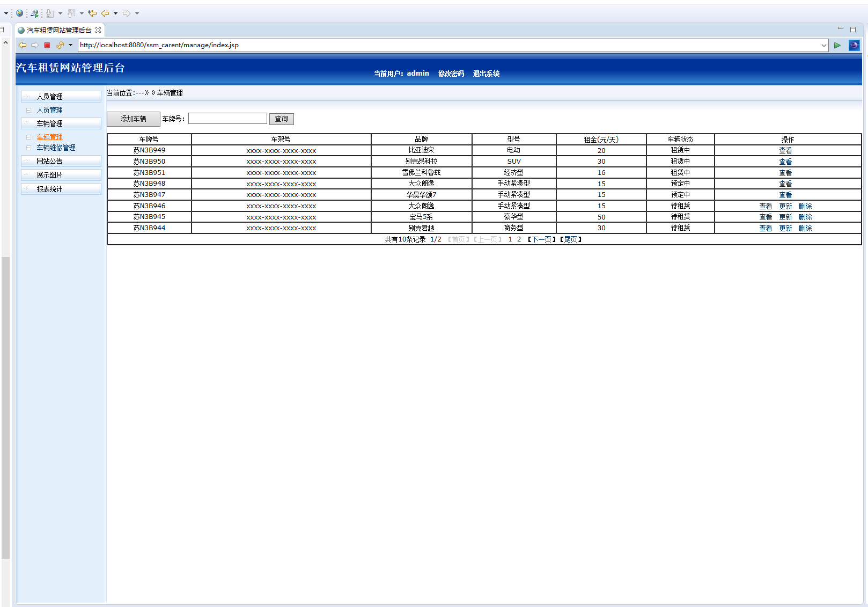The height and width of the screenshot is (607, 868).
Task: Click the greyed Forward navigation arrow in top toolbar
Action: pyautogui.click(x=127, y=13)
